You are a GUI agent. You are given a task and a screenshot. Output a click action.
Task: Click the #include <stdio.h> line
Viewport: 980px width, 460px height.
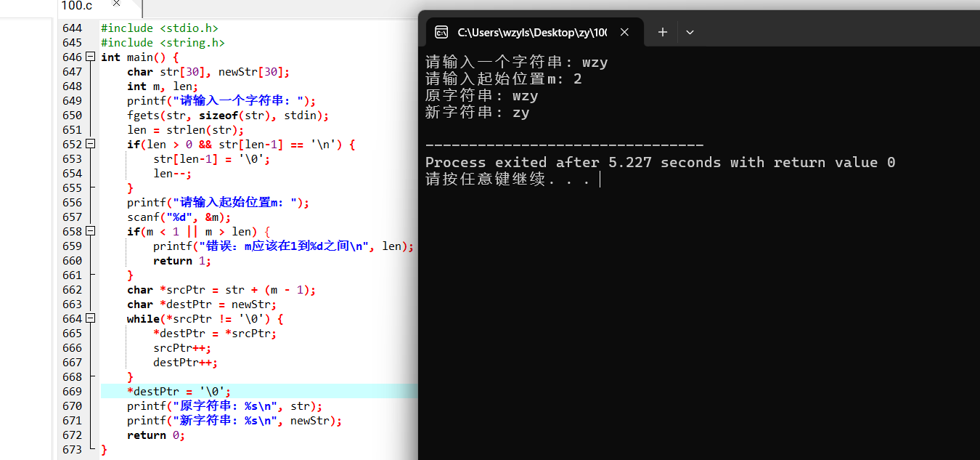click(x=160, y=28)
